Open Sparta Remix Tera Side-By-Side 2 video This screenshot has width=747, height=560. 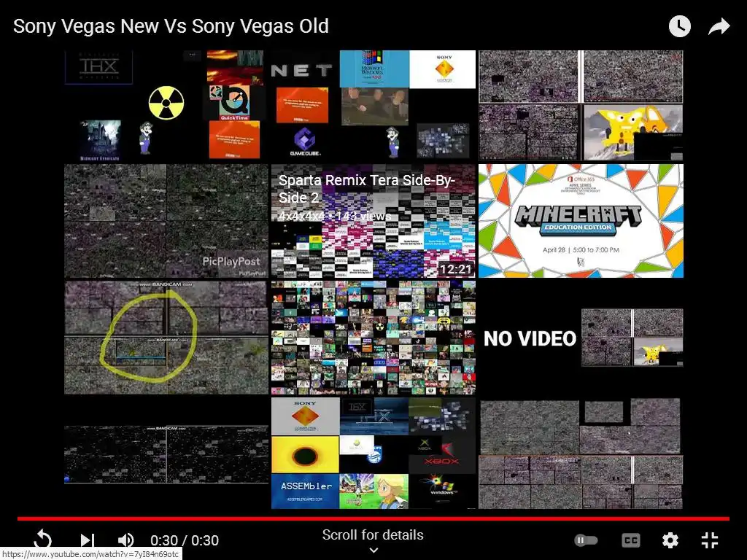click(x=373, y=220)
